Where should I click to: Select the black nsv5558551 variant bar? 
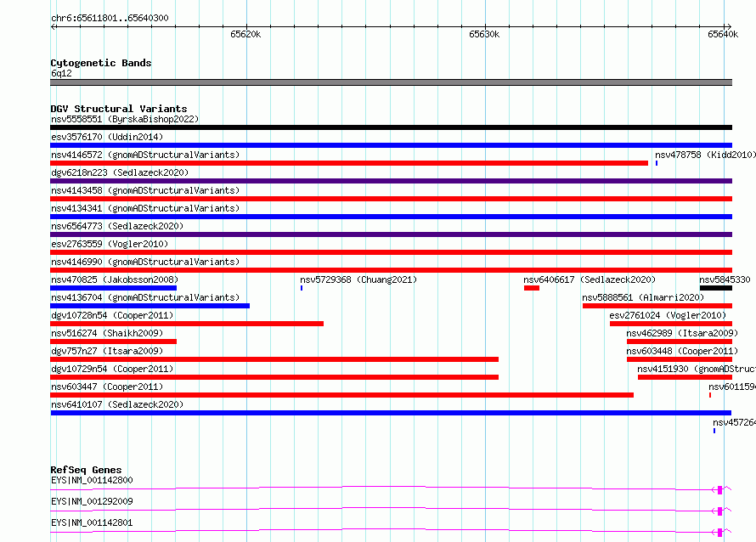[x=391, y=127]
